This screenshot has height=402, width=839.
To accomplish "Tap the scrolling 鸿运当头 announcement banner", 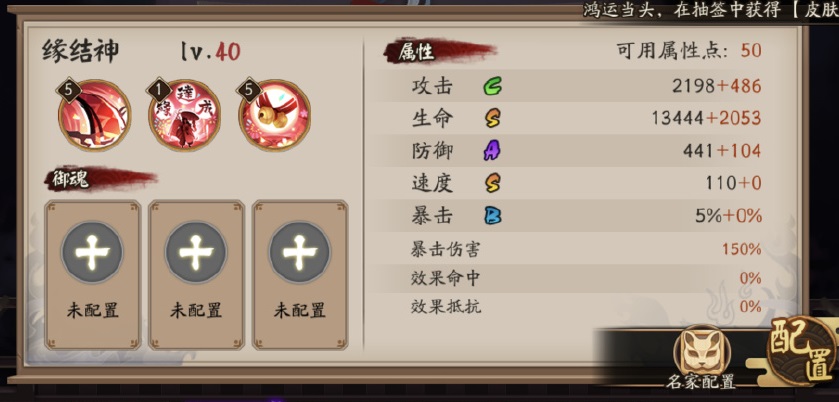I will tap(711, 11).
